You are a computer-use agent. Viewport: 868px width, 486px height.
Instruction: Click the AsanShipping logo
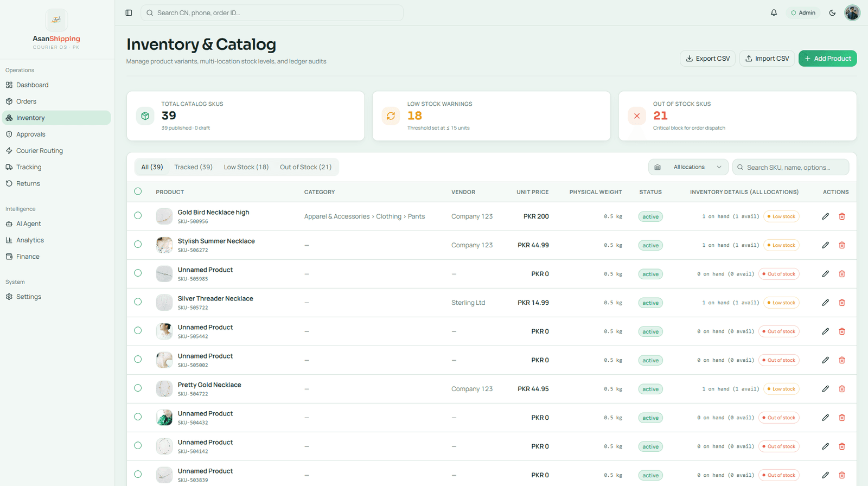click(x=56, y=20)
